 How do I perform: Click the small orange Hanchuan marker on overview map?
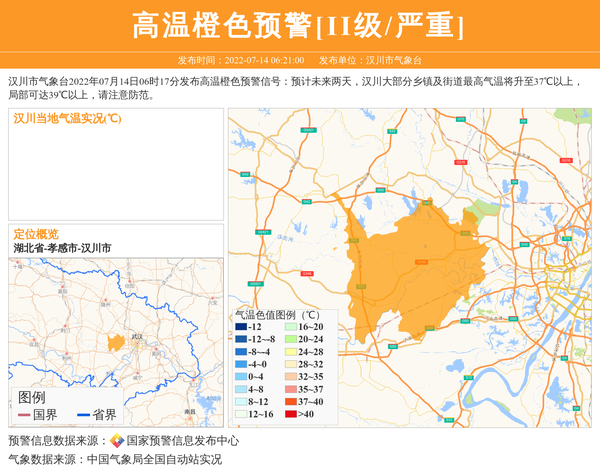click(x=116, y=343)
